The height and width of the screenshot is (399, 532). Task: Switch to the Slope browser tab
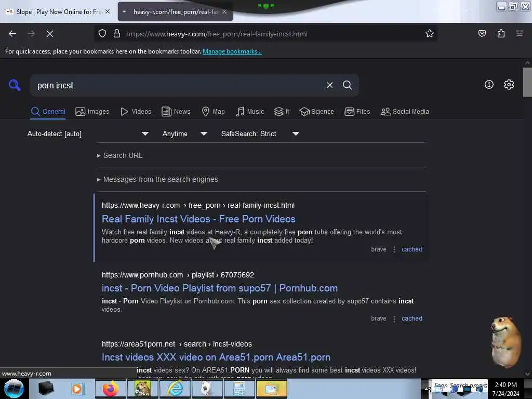(x=58, y=12)
